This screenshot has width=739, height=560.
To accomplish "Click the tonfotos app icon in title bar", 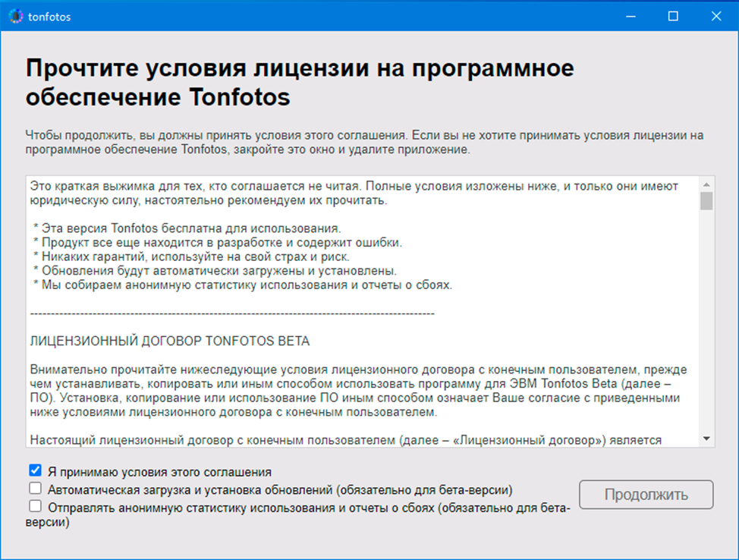I will 15,17.
